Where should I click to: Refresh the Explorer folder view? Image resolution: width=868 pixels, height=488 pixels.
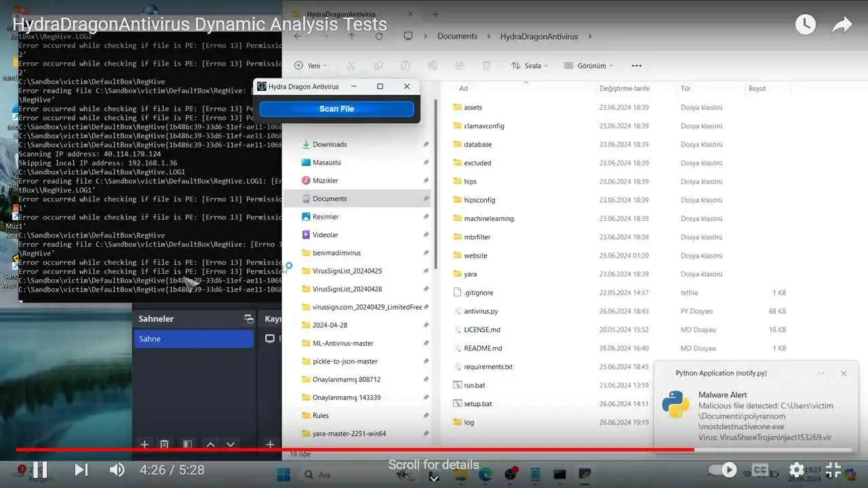(378, 36)
